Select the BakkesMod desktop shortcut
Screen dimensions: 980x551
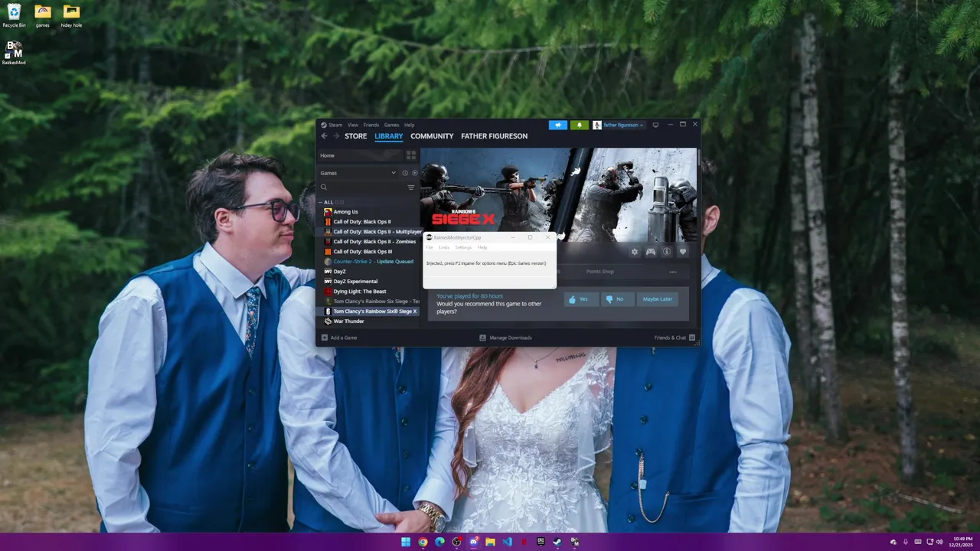click(14, 53)
